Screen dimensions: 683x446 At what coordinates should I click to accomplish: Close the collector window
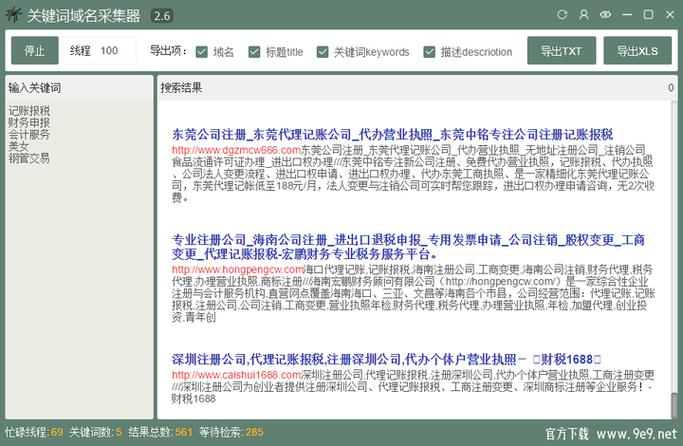(670, 15)
